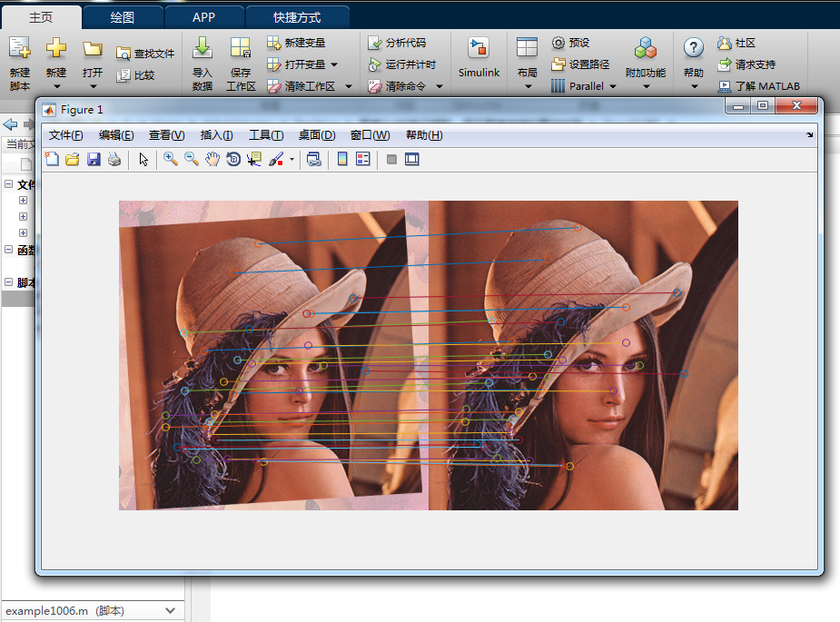The height and width of the screenshot is (622, 840).
Task: Open the 查看(V) menu in Figure 1
Action: (x=166, y=135)
